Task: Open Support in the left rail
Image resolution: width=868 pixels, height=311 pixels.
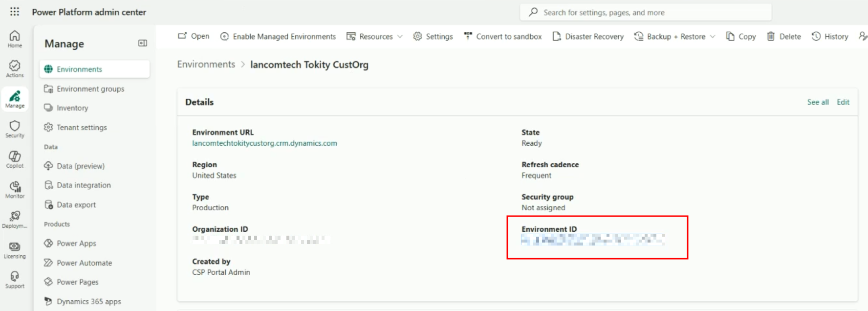Action: click(15, 279)
